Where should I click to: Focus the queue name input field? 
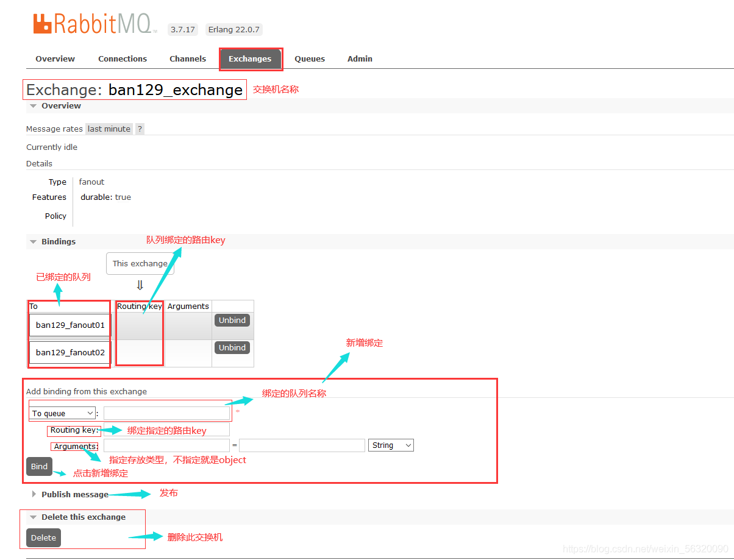click(166, 414)
